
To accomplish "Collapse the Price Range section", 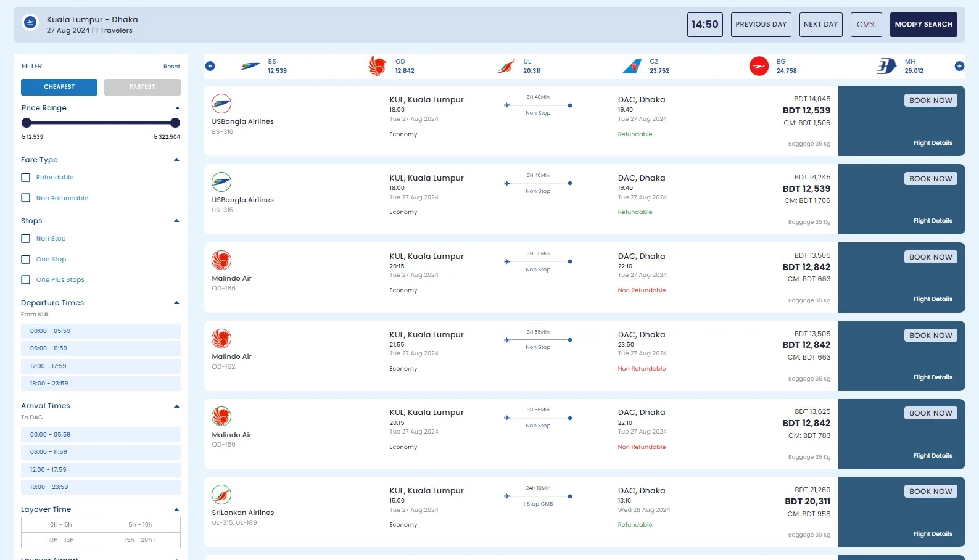I will (x=177, y=108).
